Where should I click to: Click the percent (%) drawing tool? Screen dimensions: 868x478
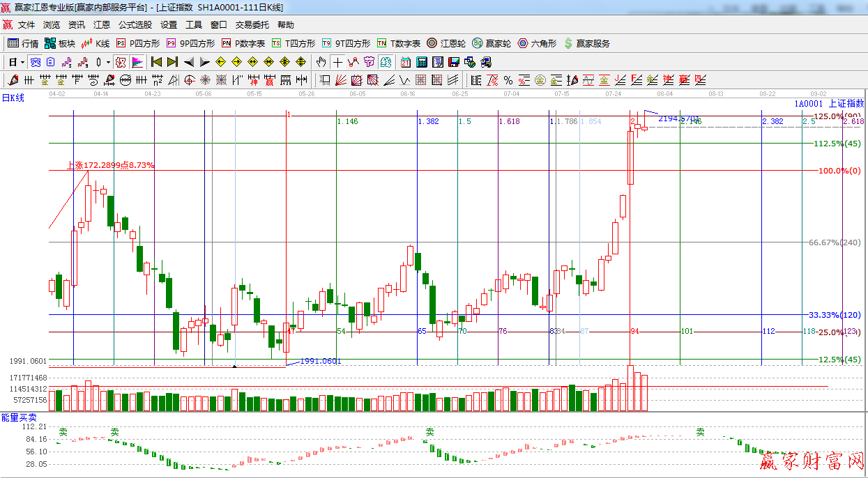508,80
